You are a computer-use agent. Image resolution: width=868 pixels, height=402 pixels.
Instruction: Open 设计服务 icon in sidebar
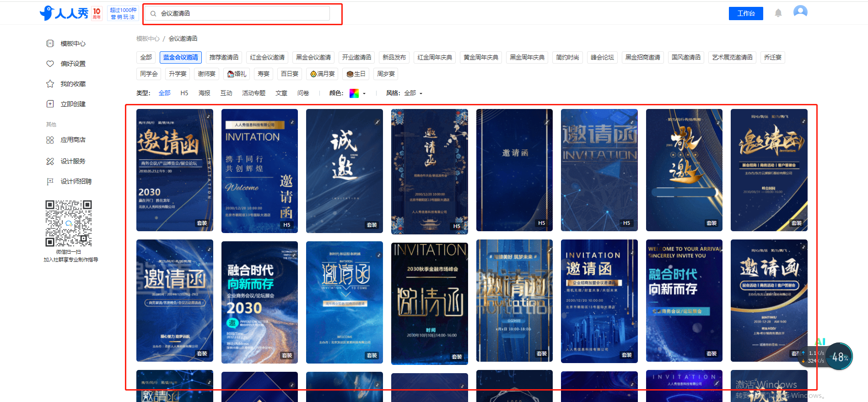click(x=50, y=161)
